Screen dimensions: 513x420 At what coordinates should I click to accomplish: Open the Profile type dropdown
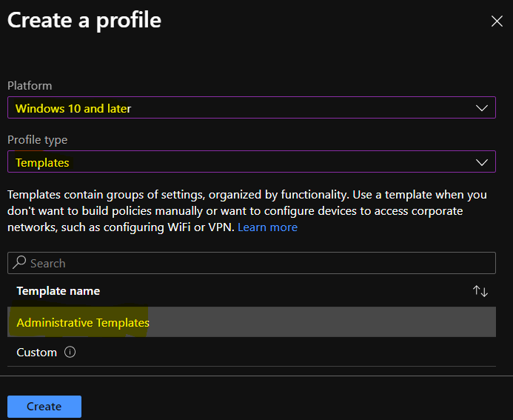point(252,161)
